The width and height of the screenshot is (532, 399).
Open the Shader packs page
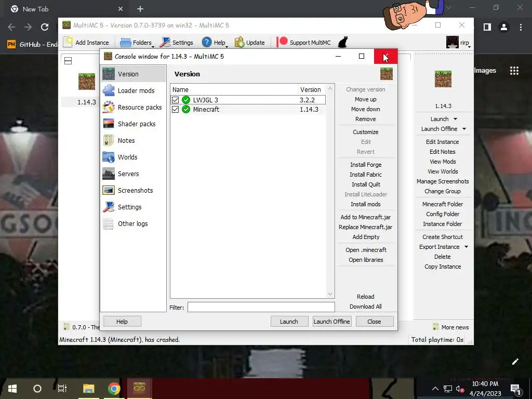pos(134,124)
